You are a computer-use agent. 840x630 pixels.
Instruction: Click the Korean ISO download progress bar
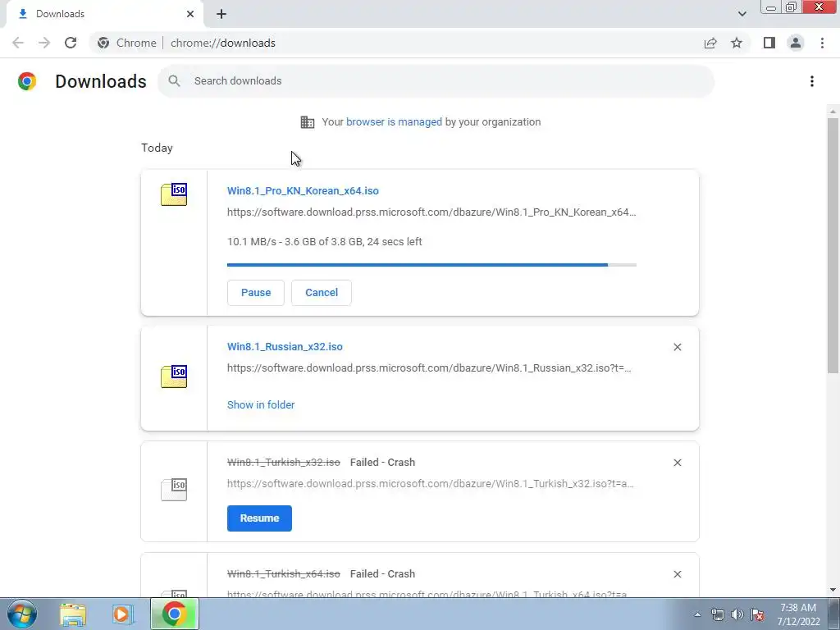tap(431, 265)
